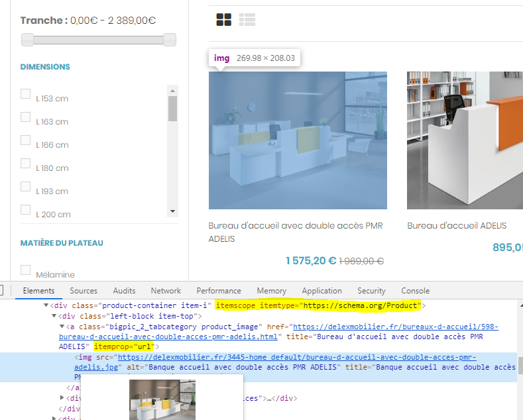Image resolution: width=523 pixels, height=420 pixels.
Task: Click the left handle of price slider
Action: [27, 40]
